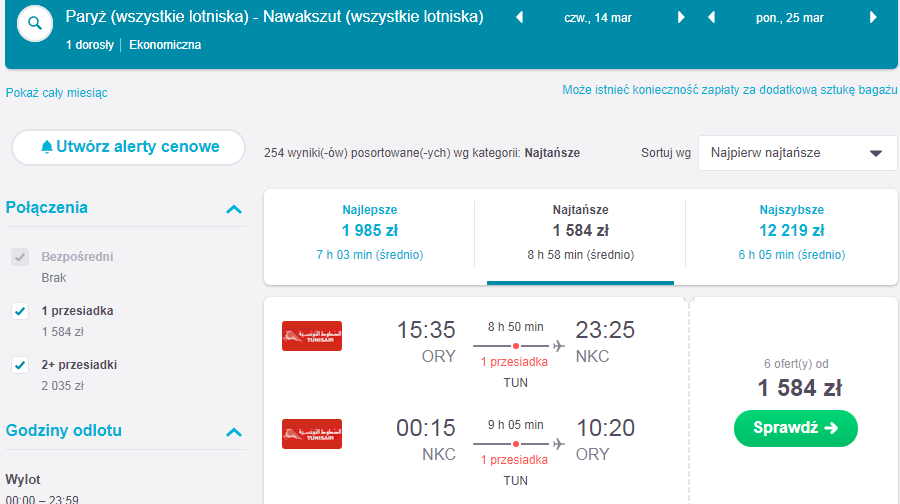Screen dimensions: 900x504
Task: Click the 1 584 zł offer price
Action: [x=800, y=388]
